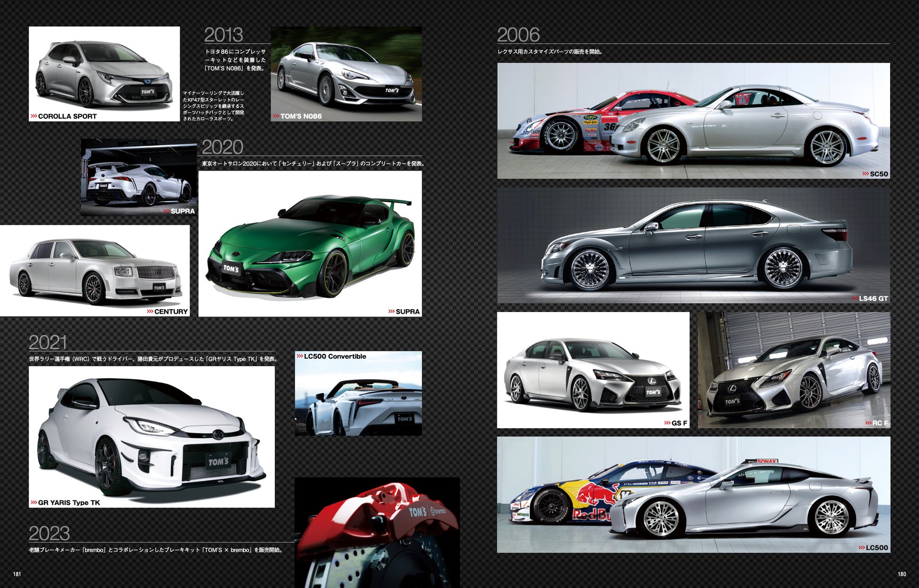
Task: Click the 2020 year heading
Action: 222,147
